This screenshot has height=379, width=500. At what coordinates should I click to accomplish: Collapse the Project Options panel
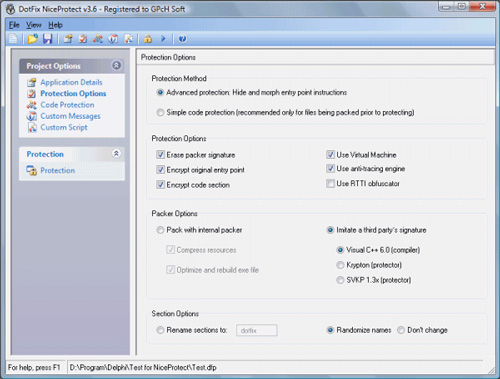pos(116,65)
